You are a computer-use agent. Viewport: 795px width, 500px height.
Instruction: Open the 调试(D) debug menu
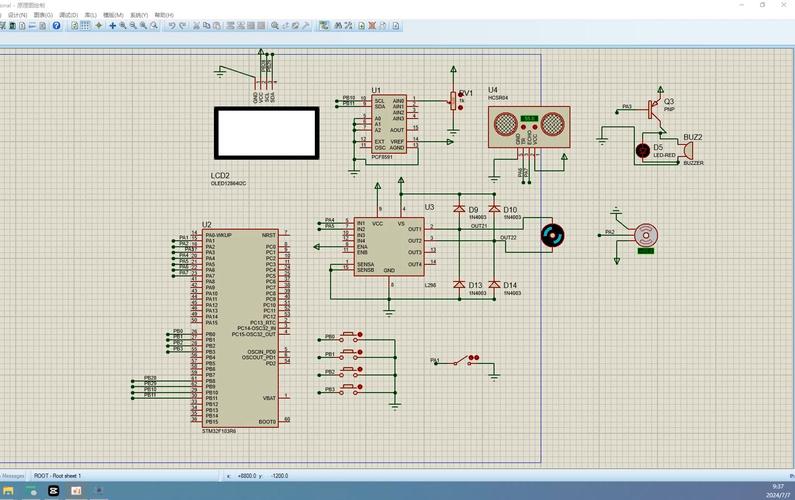click(x=68, y=15)
